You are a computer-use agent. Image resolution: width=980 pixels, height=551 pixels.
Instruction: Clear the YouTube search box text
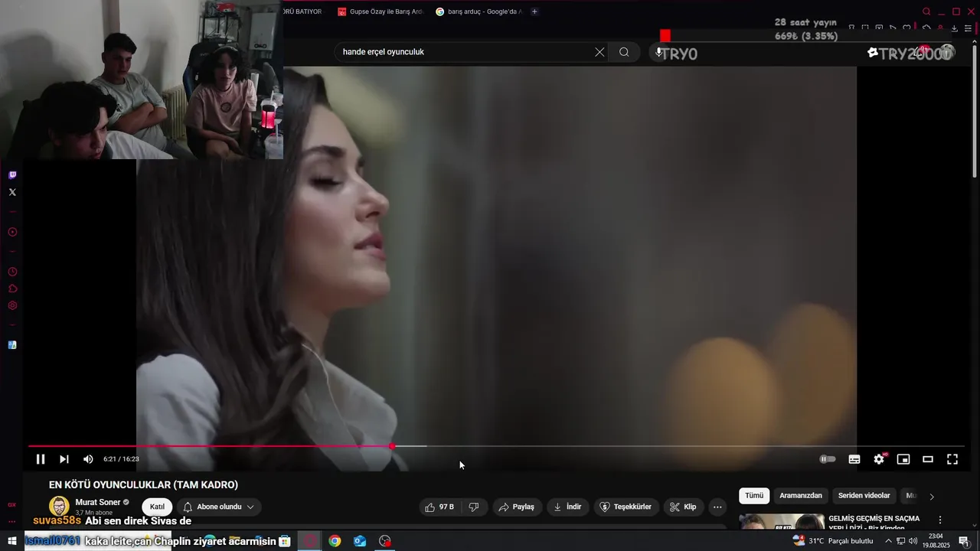(599, 52)
